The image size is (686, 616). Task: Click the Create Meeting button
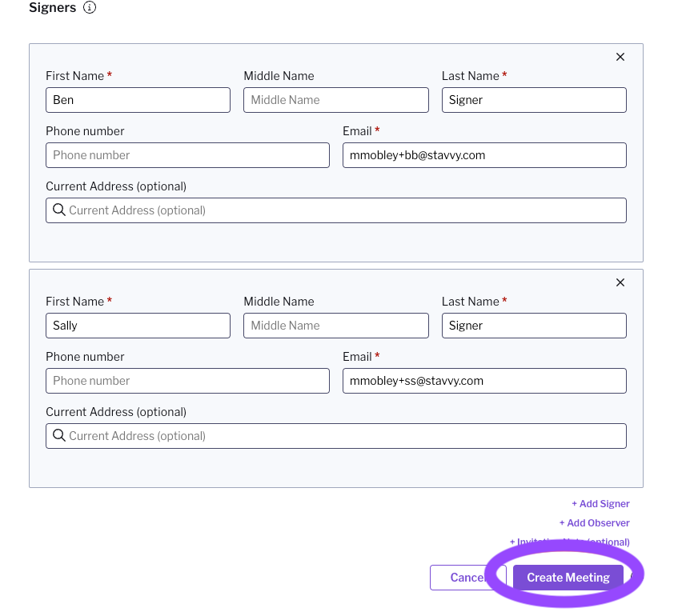point(568,578)
